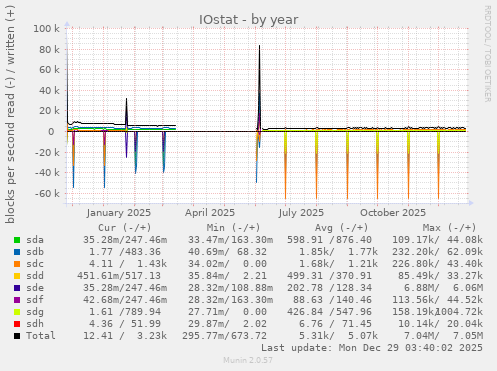
Task: Click the 'Avg (-/+)' column header
Action: click(342, 228)
